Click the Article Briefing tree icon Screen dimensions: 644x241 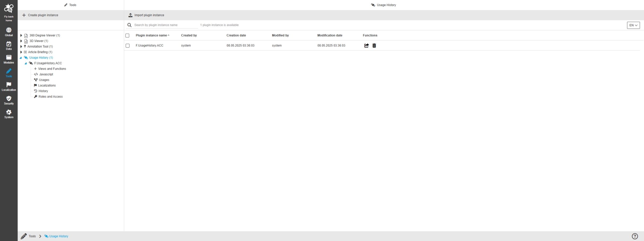(25, 52)
